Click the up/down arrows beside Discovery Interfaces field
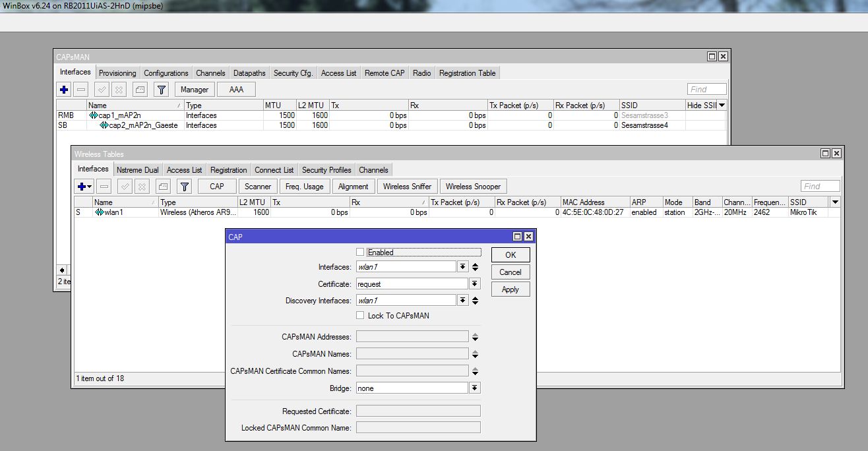The width and height of the screenshot is (868, 451). click(476, 301)
